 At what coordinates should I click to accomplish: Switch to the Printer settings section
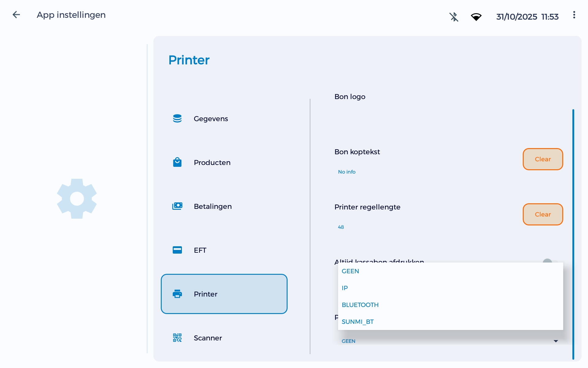[224, 294]
